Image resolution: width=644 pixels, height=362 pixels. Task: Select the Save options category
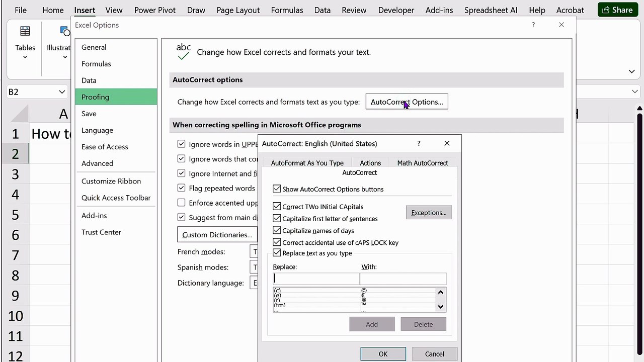(x=116, y=114)
